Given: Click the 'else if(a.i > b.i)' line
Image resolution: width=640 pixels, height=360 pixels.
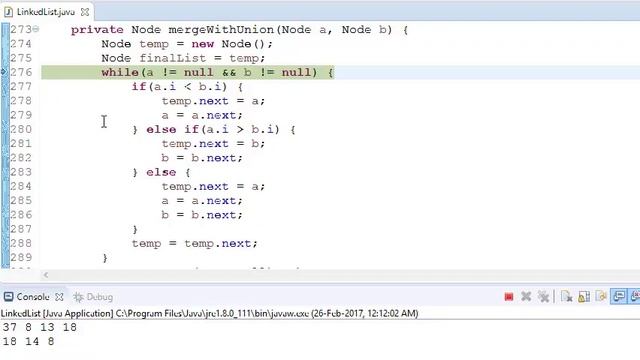Looking at the screenshot, I should [214, 130].
